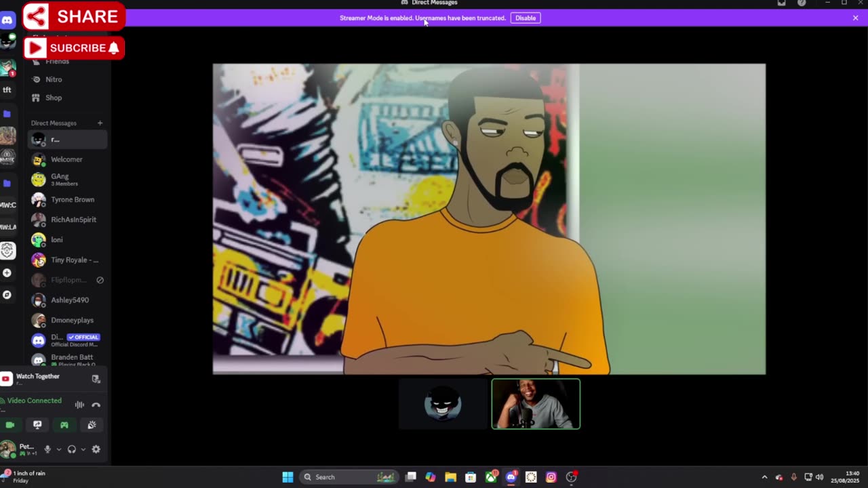Select the currently active DM 'r...'
868x488 pixels.
[67, 140]
